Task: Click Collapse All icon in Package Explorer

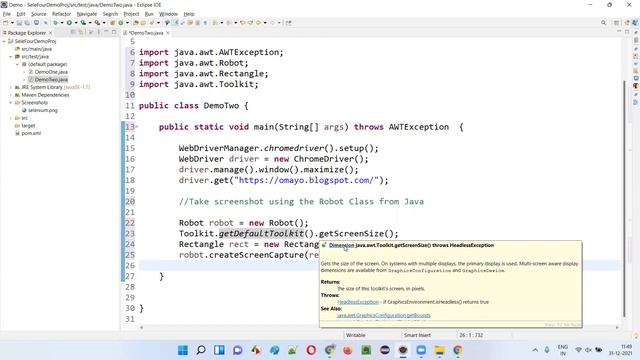Action: [73, 32]
